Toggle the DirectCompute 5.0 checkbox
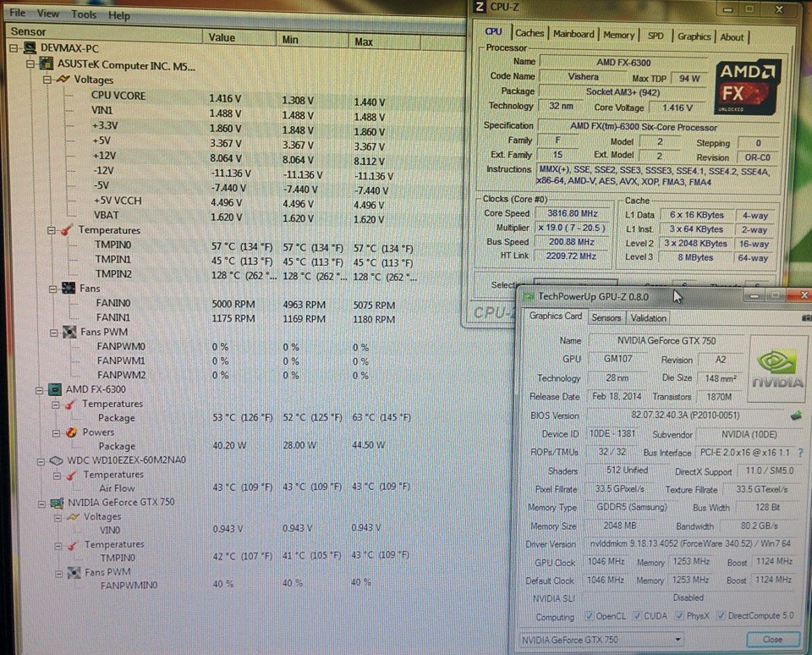 (x=721, y=615)
